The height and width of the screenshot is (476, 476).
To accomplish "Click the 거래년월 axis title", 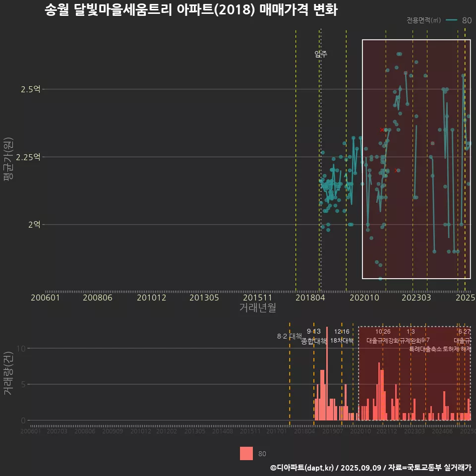I will point(257,307).
